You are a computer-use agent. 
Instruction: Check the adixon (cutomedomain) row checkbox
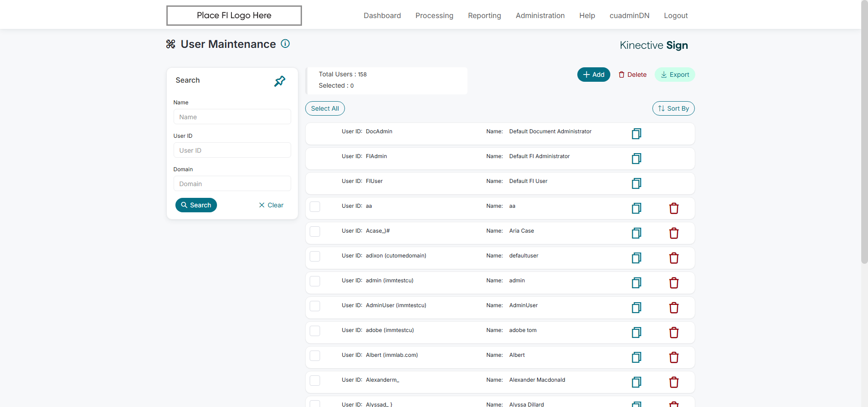pyautogui.click(x=315, y=256)
